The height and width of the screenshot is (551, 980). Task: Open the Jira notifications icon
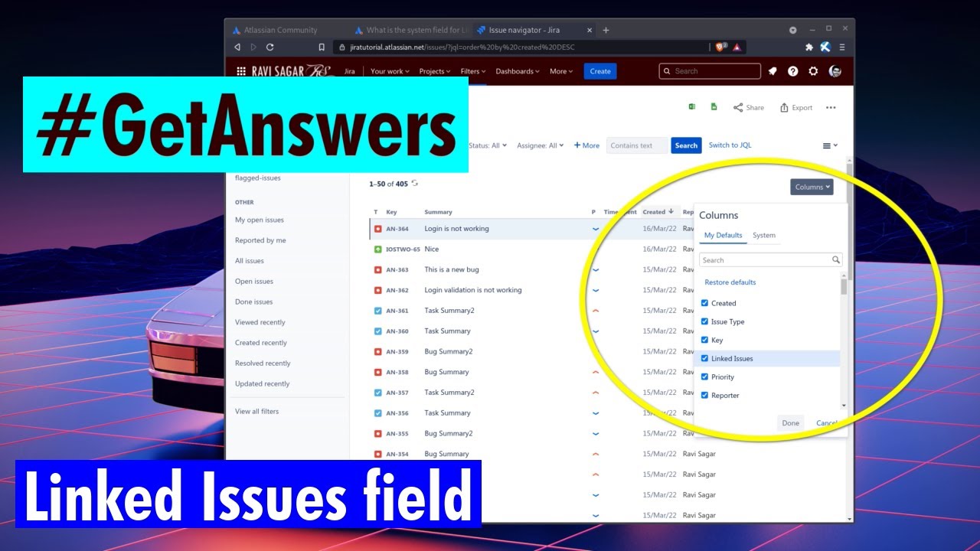[x=773, y=71]
